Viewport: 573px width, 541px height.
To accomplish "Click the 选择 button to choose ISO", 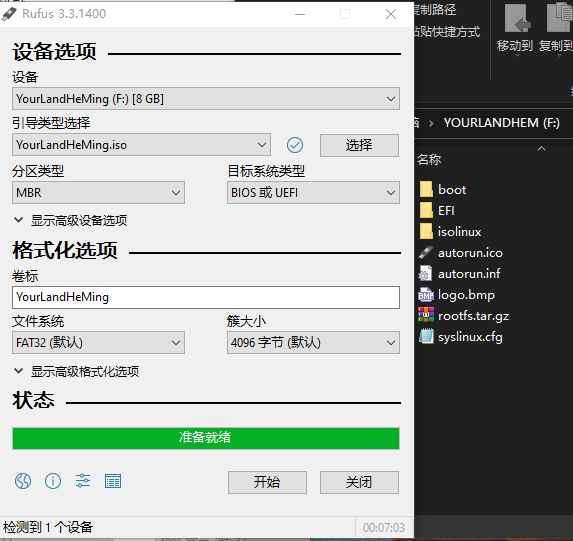I will click(x=359, y=145).
